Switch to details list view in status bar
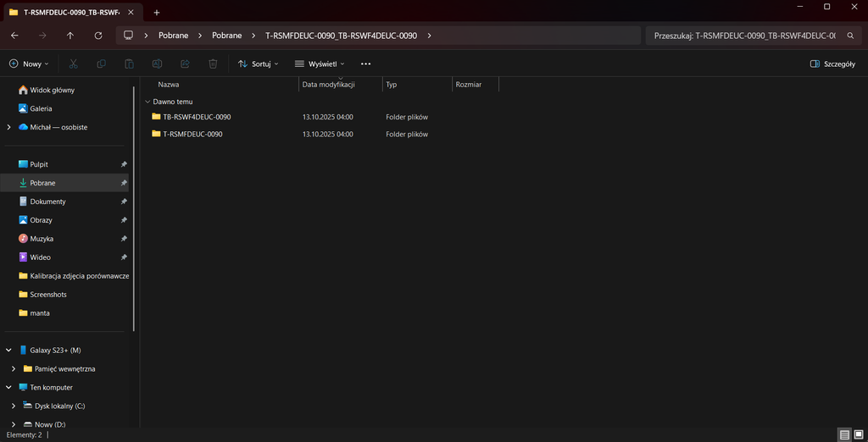This screenshot has height=442, width=868. (844, 434)
